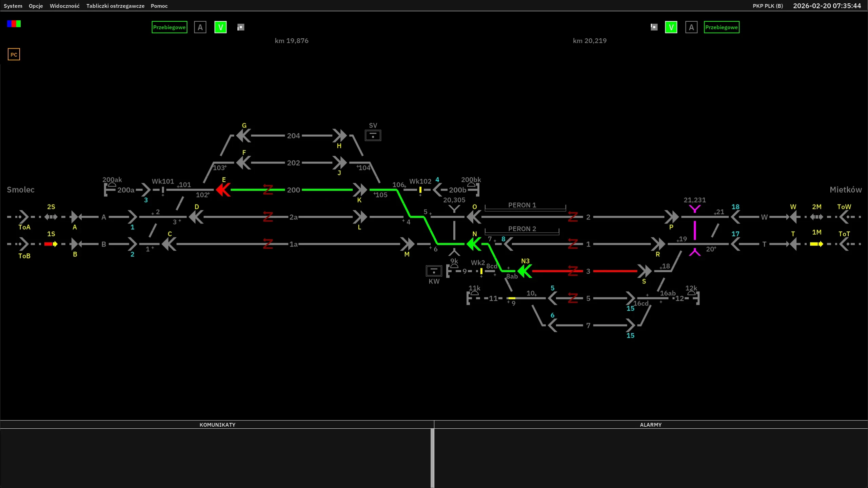Viewport: 868px width, 488px height.
Task: Toggle the left A mode button
Action: tap(200, 27)
